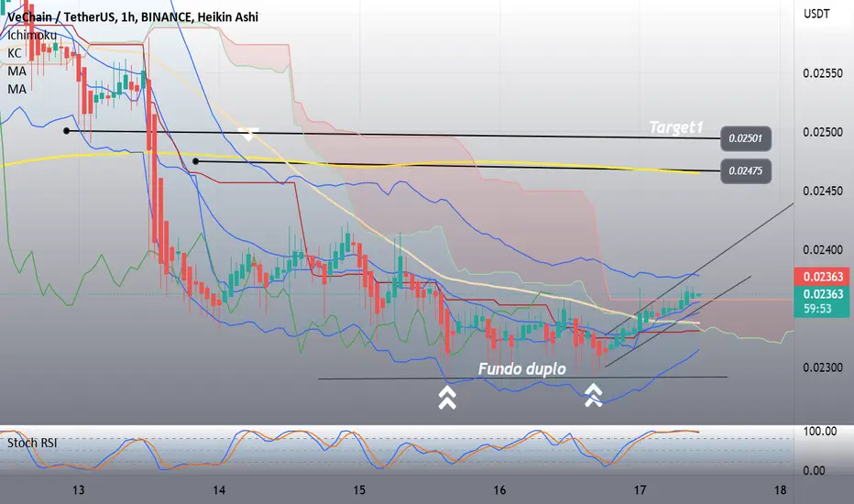Select the black dot anchor of the 0.02475 line
854x504 pixels.
[x=195, y=161]
